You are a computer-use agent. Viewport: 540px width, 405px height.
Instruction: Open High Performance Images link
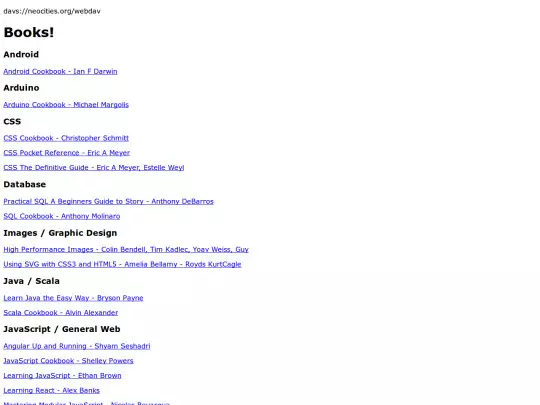tap(126, 249)
